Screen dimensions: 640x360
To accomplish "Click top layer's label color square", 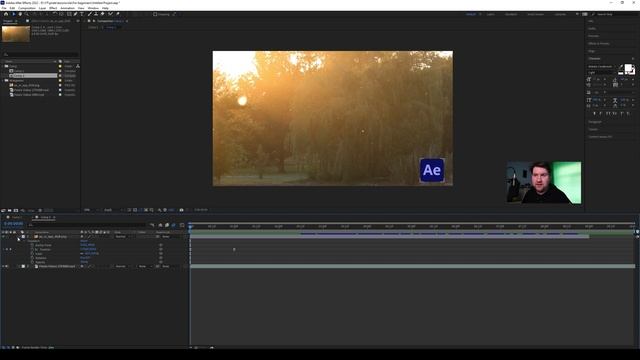I will pos(23,236).
